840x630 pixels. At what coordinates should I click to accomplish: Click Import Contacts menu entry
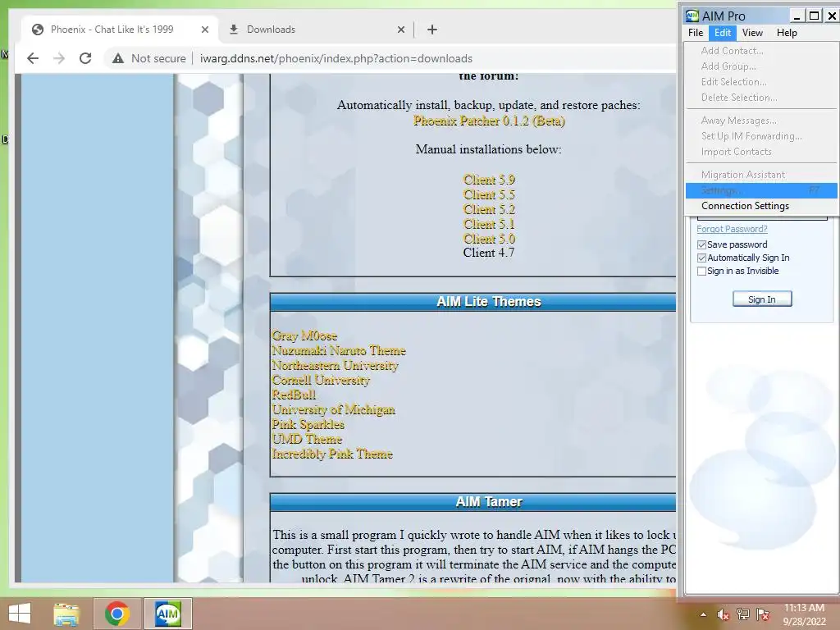coord(761,152)
